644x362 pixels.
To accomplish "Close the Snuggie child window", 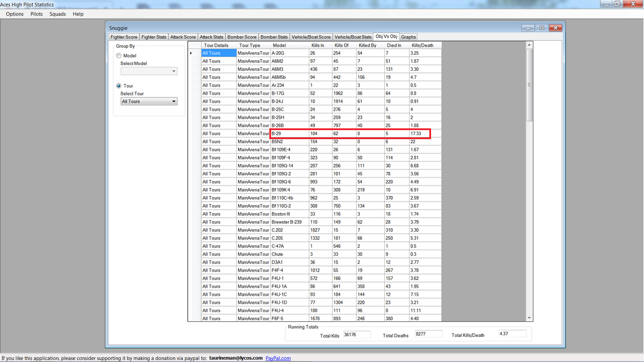I will [x=555, y=28].
